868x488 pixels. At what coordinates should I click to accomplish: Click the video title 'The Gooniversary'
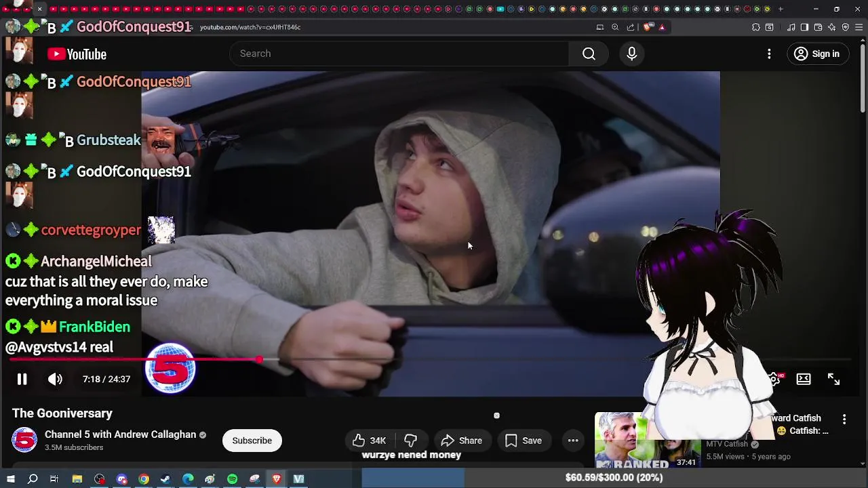(x=62, y=413)
